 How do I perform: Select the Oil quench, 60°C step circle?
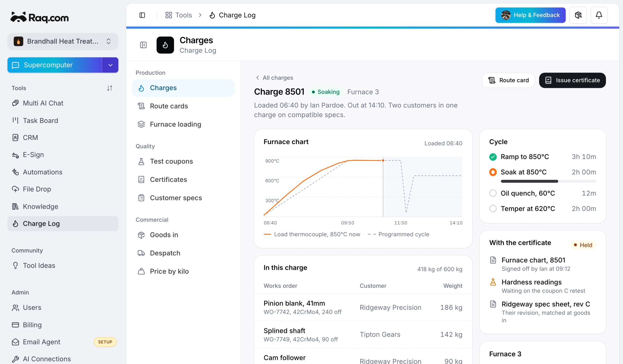click(493, 193)
